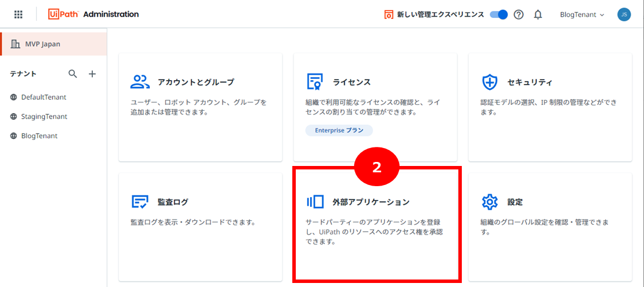Add a new tenant with plus icon
Screen dimensions: 644x287
pos(92,74)
